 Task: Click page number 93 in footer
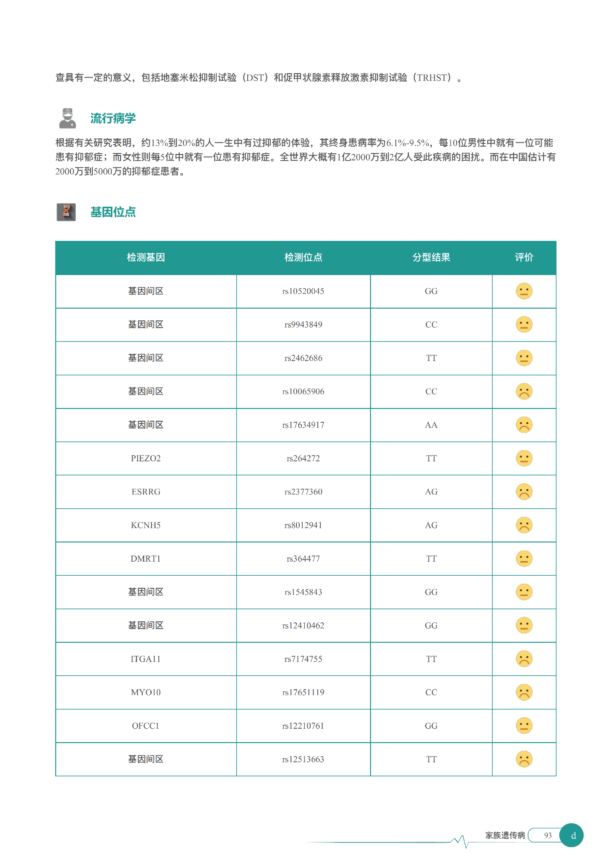coord(548,835)
